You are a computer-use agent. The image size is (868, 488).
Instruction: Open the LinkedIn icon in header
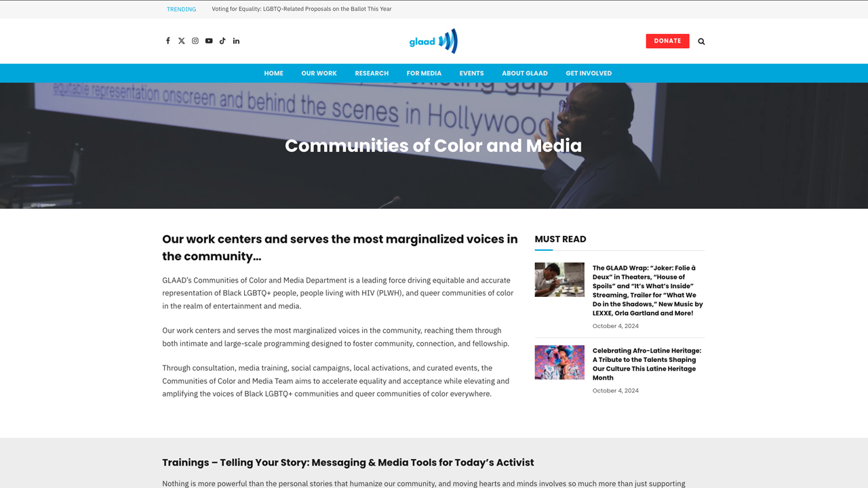[236, 41]
